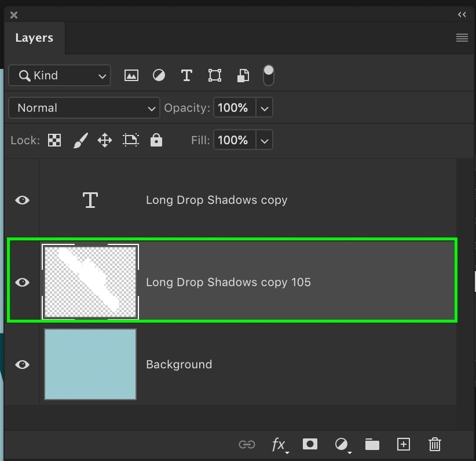The height and width of the screenshot is (461, 476).
Task: Hide the Long Drop Shadows copy layer
Action: pos(22,200)
